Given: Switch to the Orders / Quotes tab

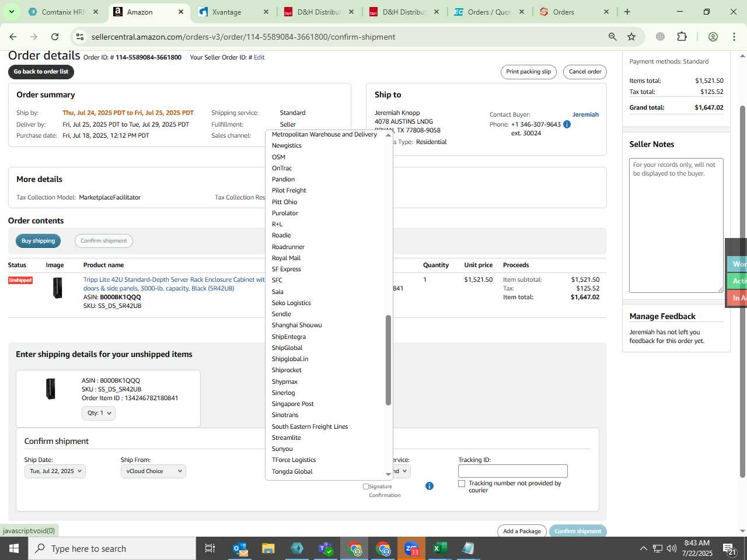Looking at the screenshot, I should point(489,12).
